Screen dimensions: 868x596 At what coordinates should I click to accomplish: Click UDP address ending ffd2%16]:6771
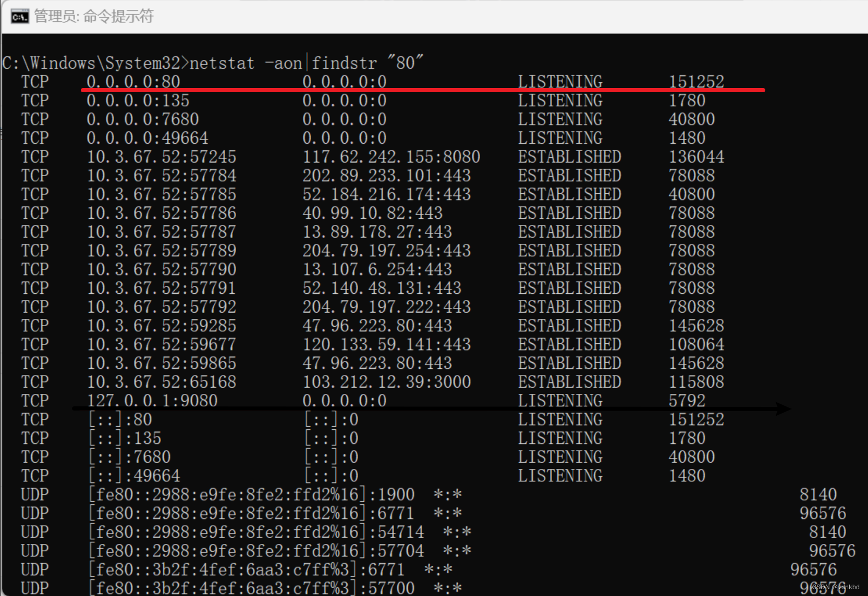coord(252,513)
